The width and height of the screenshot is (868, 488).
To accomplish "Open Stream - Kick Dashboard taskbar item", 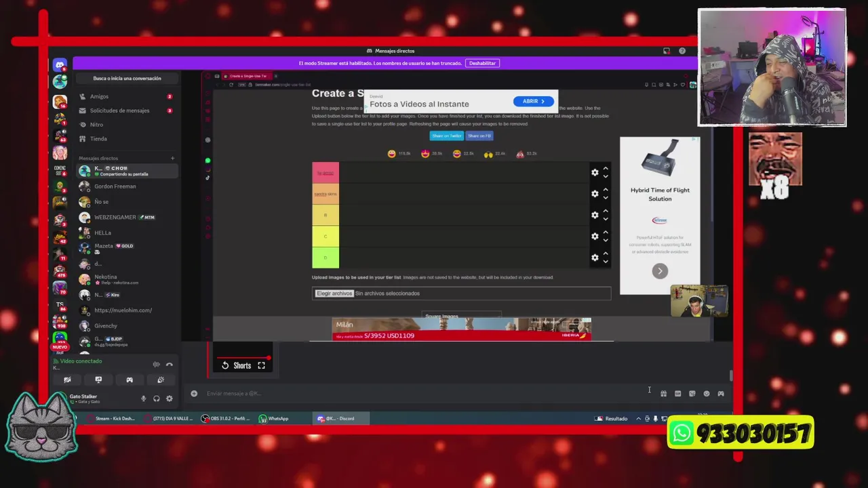I will pos(111,418).
